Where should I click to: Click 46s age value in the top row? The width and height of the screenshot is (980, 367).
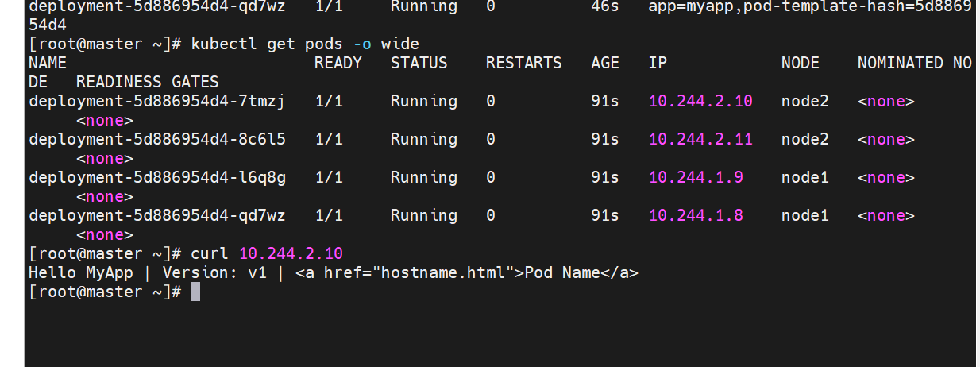(x=605, y=6)
